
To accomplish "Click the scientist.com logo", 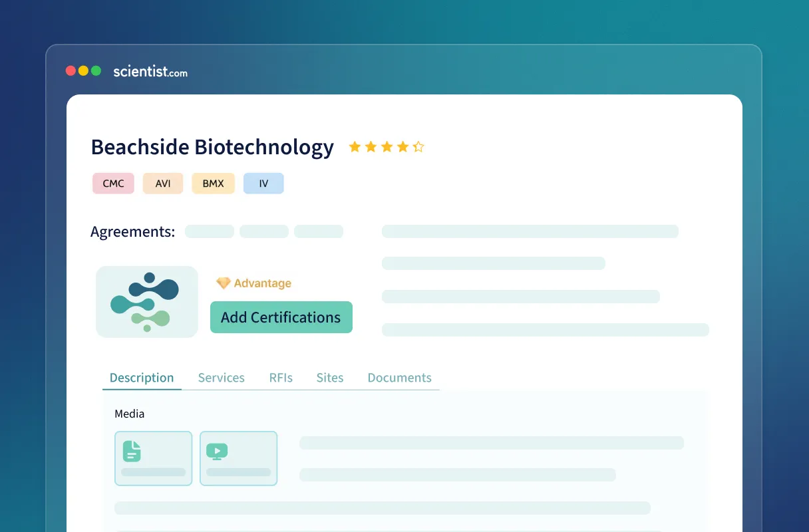I will click(150, 71).
